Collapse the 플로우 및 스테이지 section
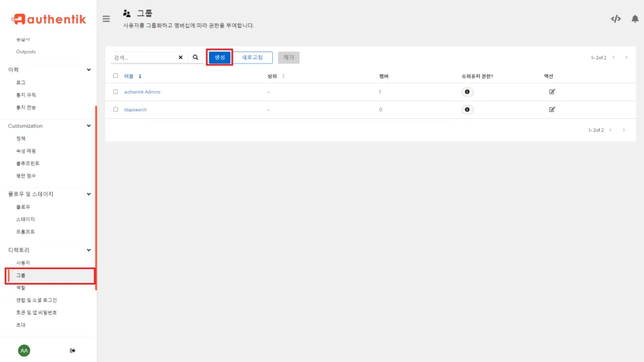The height and width of the screenshot is (362, 644). point(89,194)
